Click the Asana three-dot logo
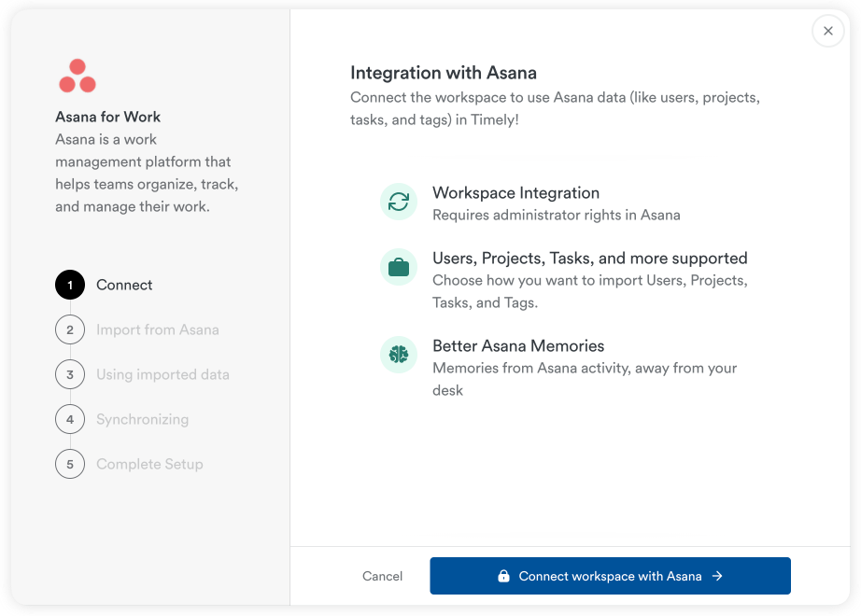The image size is (861, 616). [78, 77]
